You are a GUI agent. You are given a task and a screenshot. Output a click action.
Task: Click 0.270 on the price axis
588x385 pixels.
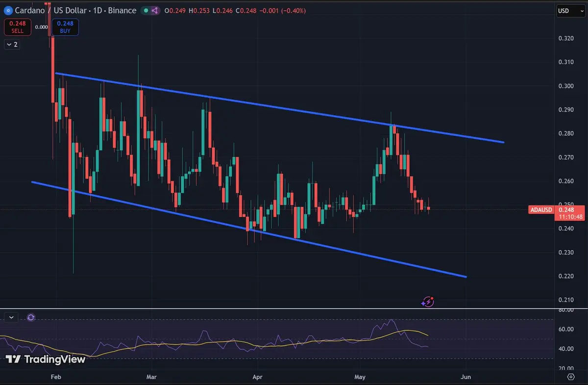pyautogui.click(x=566, y=157)
